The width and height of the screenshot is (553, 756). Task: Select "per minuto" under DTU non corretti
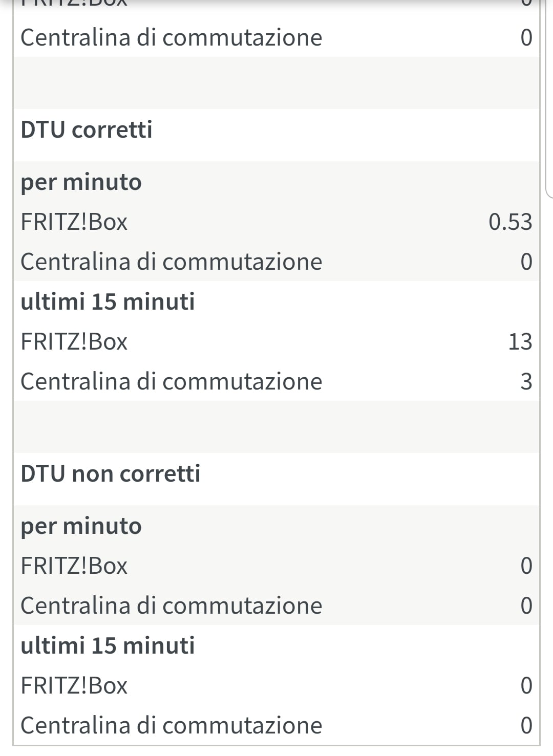point(81,527)
